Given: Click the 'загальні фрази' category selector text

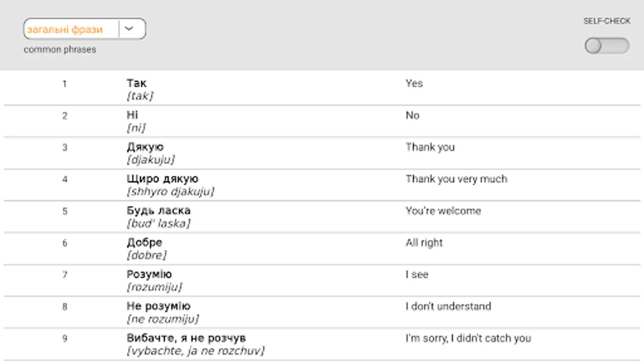Looking at the screenshot, I should tap(65, 29).
